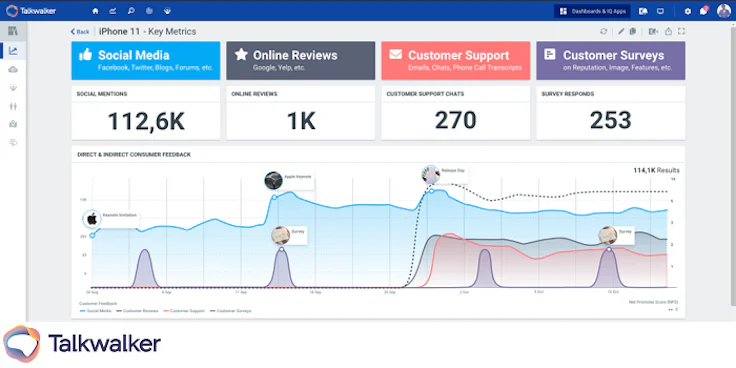Open the analytics chart icon in the top bar
Viewport: 736px width, 368px height.
[x=113, y=11]
